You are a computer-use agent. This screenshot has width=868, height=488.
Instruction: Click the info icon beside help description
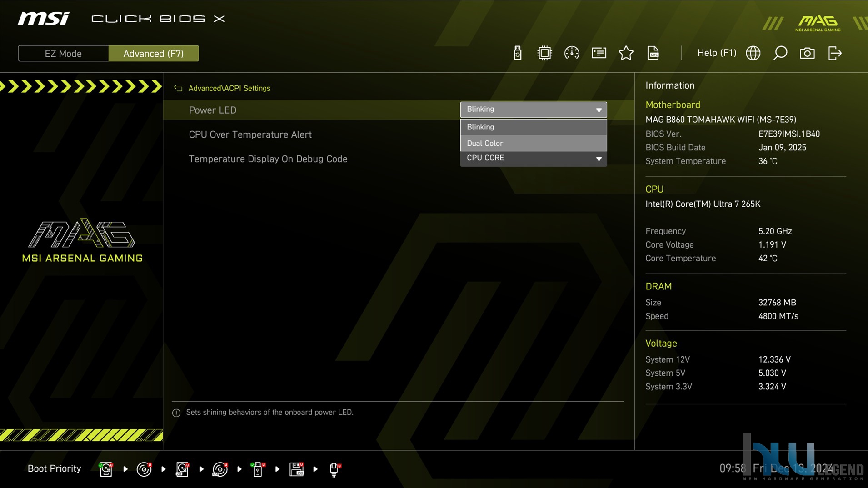click(x=176, y=413)
